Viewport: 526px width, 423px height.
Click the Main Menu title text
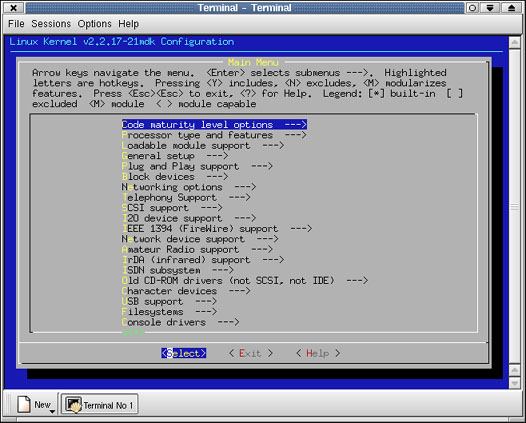[x=253, y=62]
